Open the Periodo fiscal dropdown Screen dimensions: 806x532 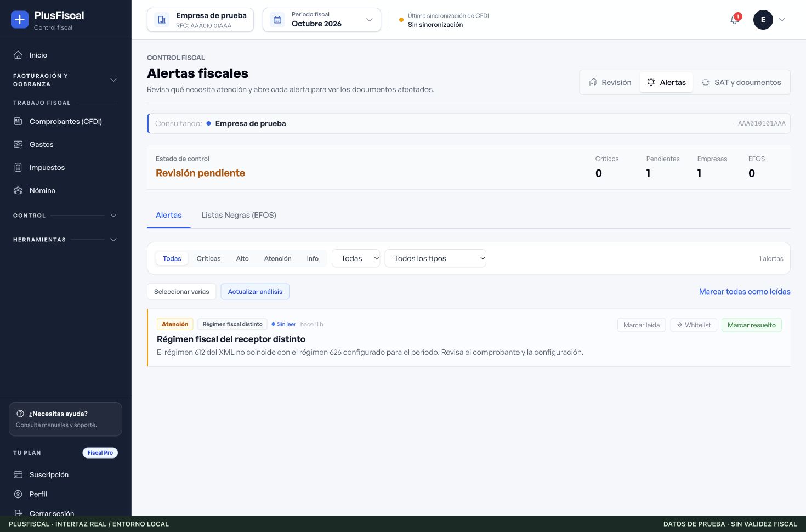coord(322,20)
